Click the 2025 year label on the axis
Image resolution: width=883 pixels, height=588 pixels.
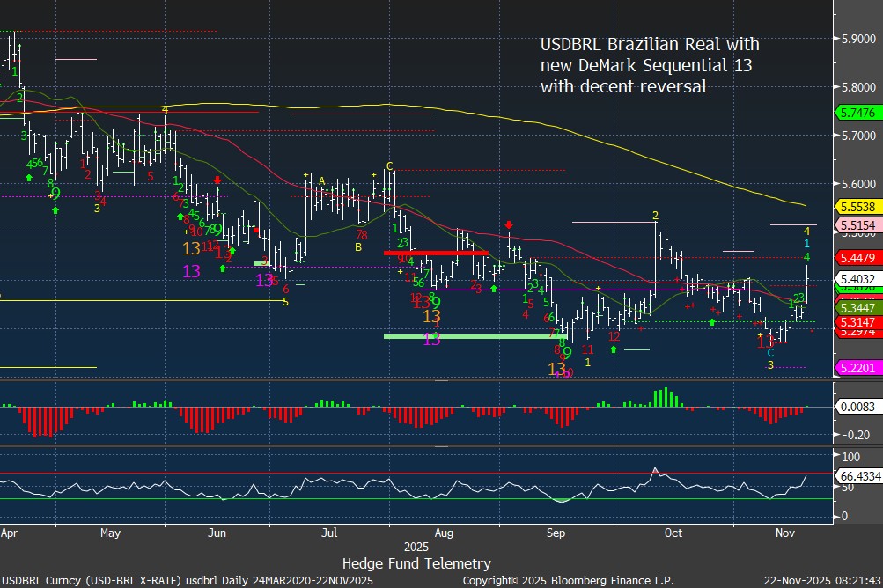(x=415, y=547)
